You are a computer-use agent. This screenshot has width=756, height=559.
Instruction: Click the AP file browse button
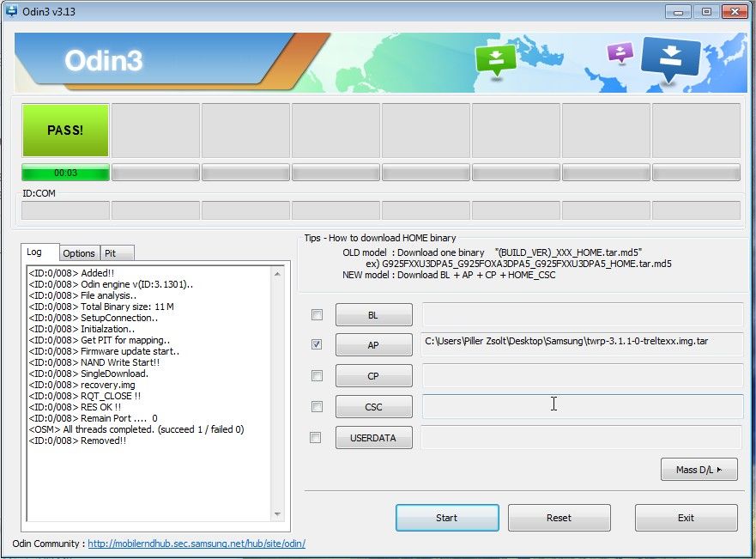coord(373,345)
